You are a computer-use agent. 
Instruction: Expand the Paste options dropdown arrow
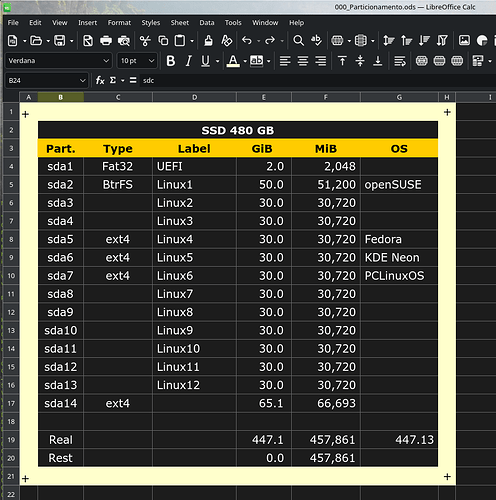click(192, 41)
